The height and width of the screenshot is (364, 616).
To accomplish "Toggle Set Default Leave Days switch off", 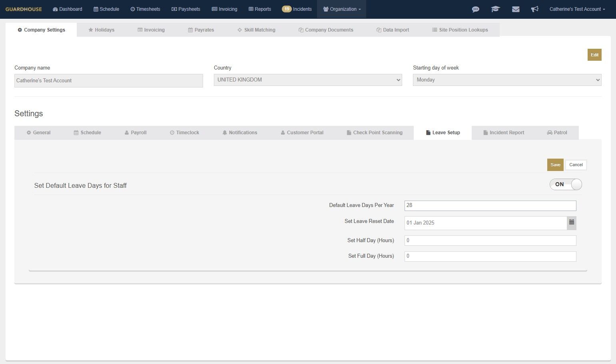I will coord(566,184).
